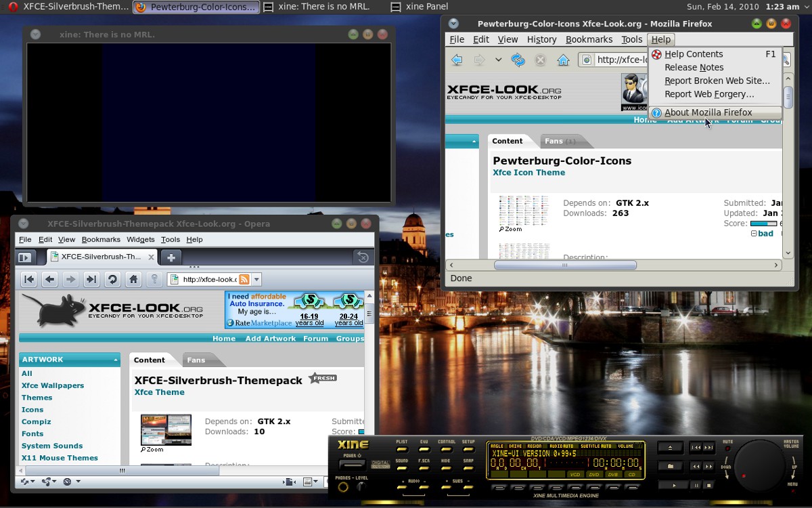Click the wand key icon in Opera
This screenshot has width=812, height=508.
(154, 279)
